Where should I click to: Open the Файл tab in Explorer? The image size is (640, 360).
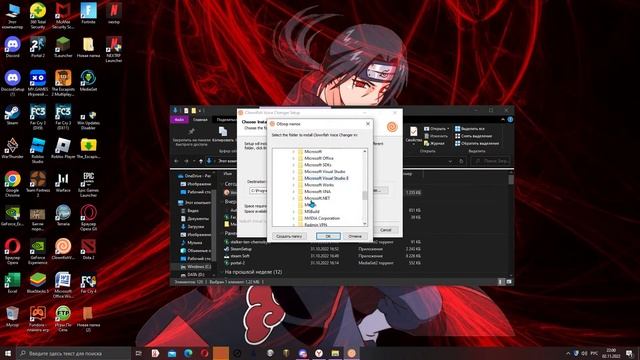pyautogui.click(x=179, y=120)
